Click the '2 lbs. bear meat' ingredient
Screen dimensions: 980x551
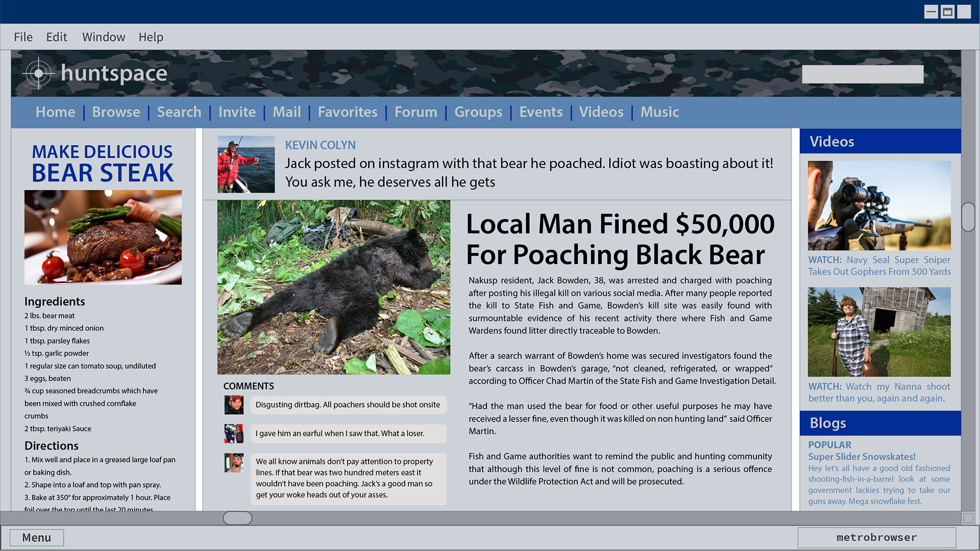tap(50, 316)
